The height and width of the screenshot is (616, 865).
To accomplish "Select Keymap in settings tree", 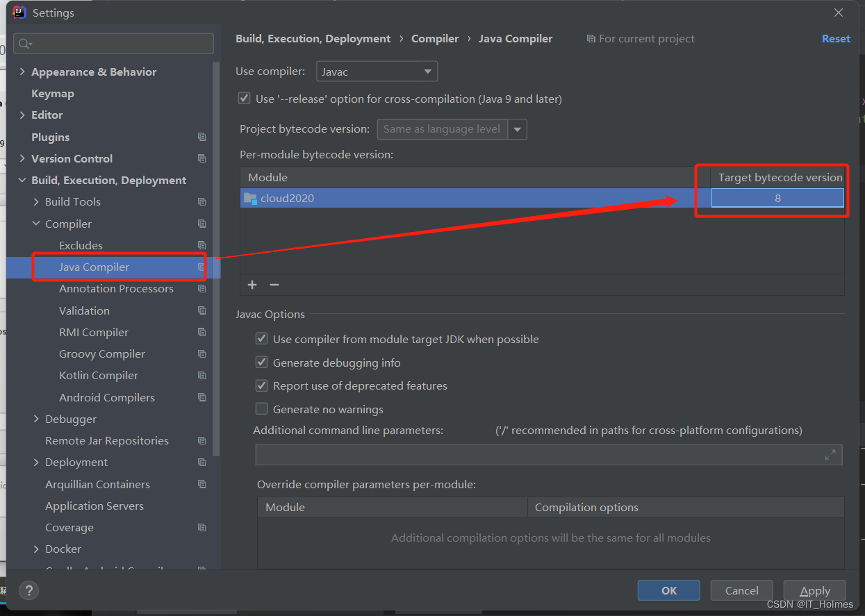I will (53, 93).
